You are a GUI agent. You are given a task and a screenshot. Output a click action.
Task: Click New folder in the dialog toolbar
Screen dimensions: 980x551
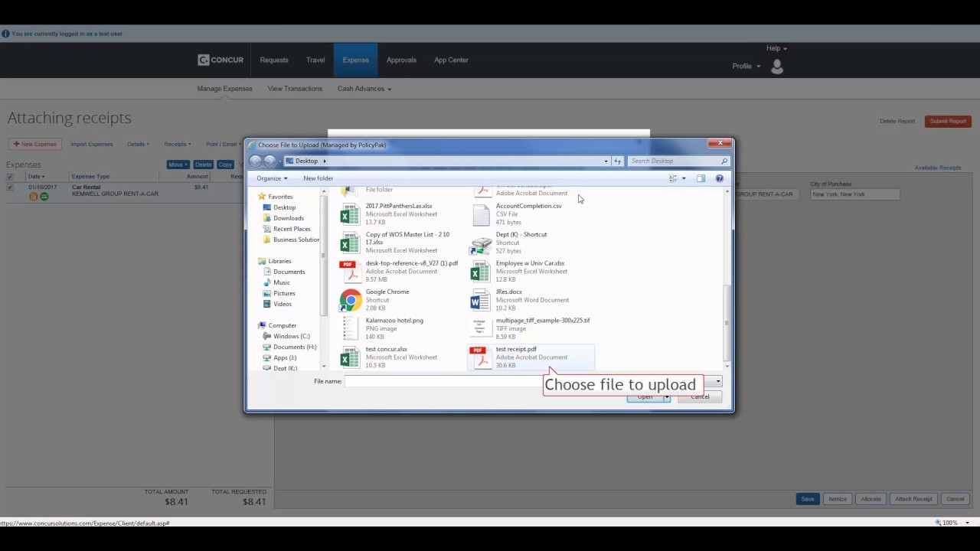point(318,178)
